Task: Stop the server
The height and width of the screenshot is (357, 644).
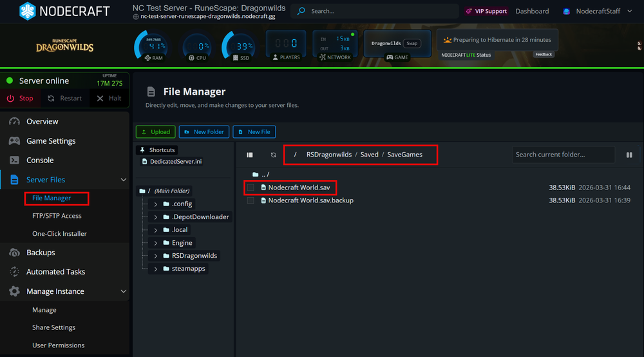Action: click(x=20, y=98)
